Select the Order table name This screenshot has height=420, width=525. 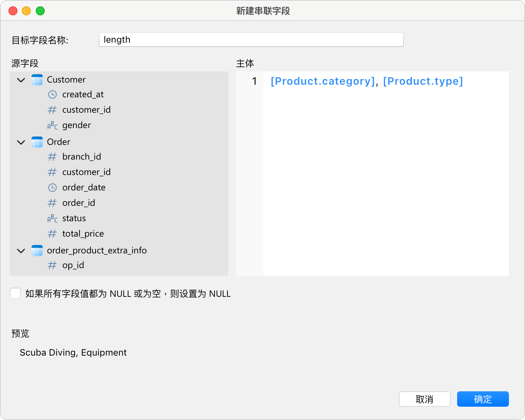pos(58,142)
